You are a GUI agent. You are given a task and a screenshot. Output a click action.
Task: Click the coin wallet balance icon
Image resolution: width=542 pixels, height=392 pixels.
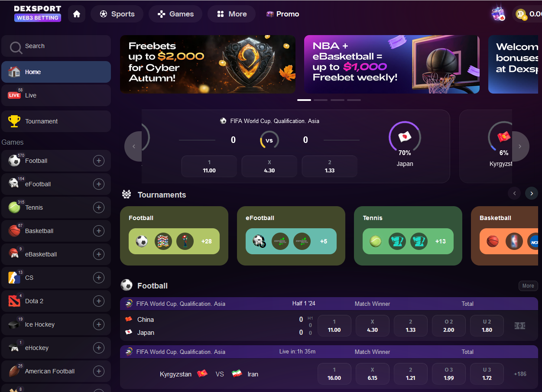click(521, 14)
